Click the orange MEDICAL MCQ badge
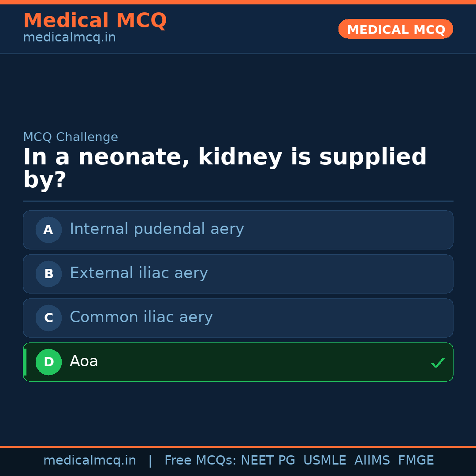 395,29
